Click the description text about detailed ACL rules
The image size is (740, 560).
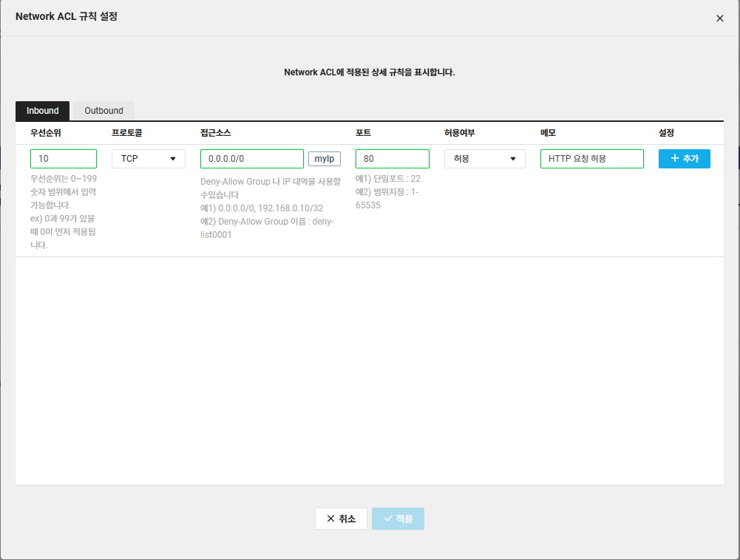coord(370,72)
